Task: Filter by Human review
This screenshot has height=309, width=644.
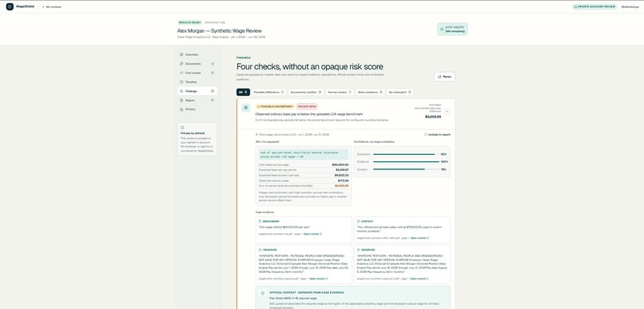Action: (340, 93)
